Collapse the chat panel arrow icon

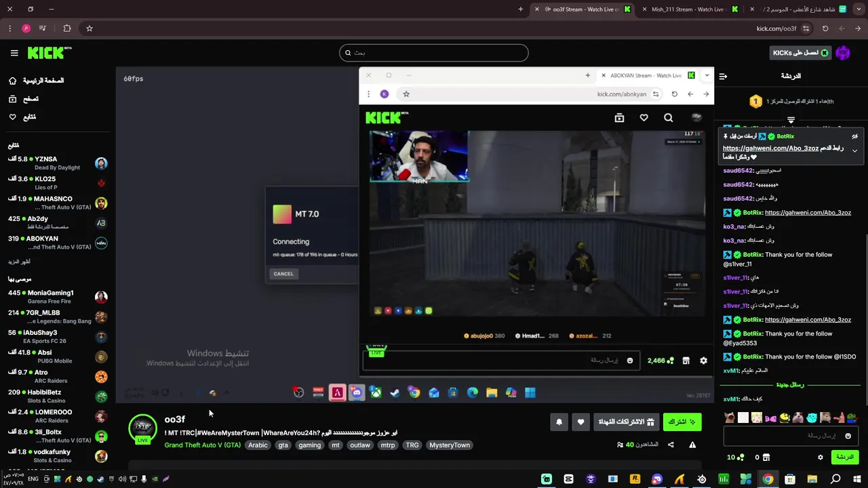pos(723,76)
